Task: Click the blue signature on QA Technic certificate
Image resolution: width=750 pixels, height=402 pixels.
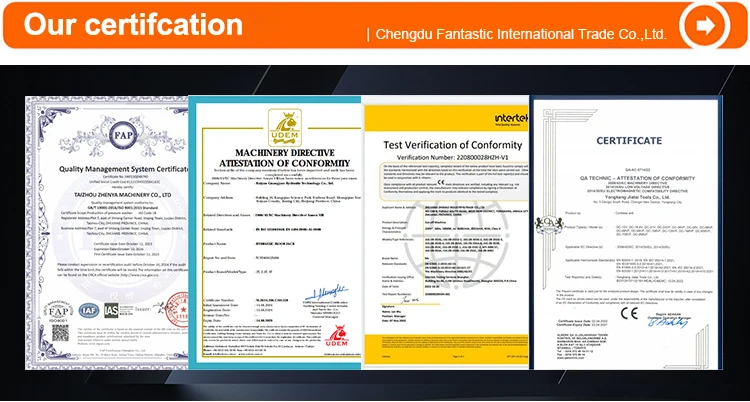Action: [x=668, y=323]
